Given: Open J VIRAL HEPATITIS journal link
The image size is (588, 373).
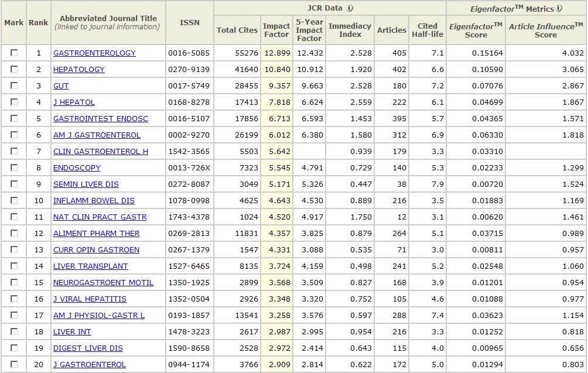Looking at the screenshot, I should [90, 299].
